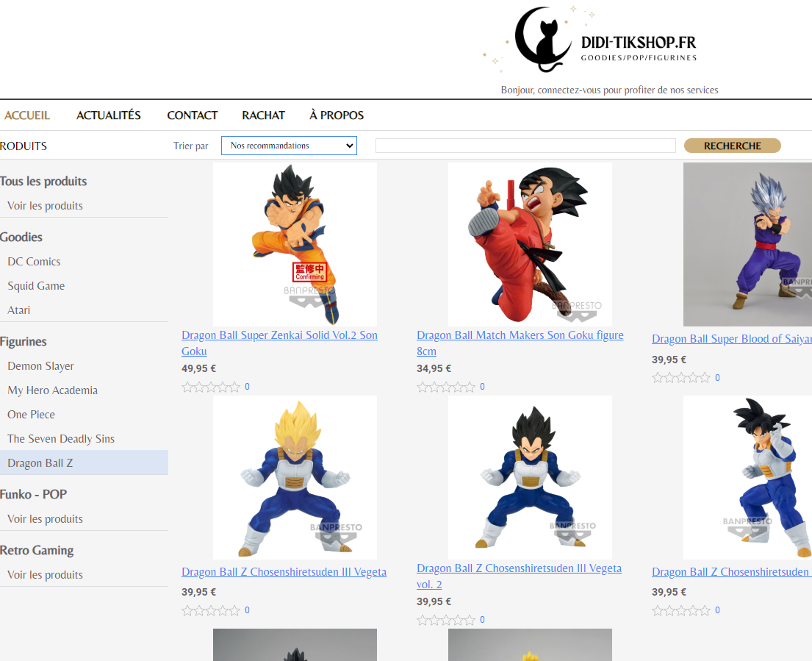Select The Seven Deadly Sins category
812x661 pixels.
tap(61, 439)
